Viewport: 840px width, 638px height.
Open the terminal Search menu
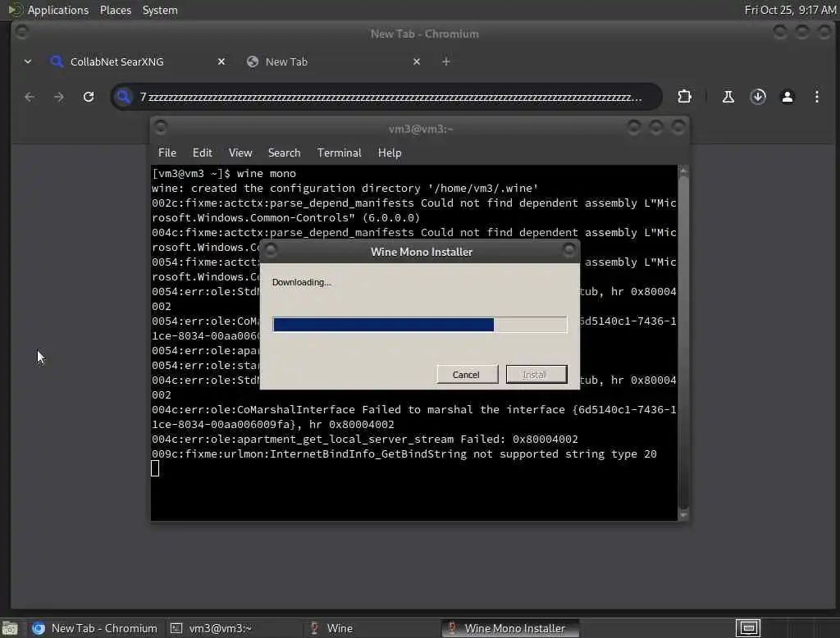(284, 153)
